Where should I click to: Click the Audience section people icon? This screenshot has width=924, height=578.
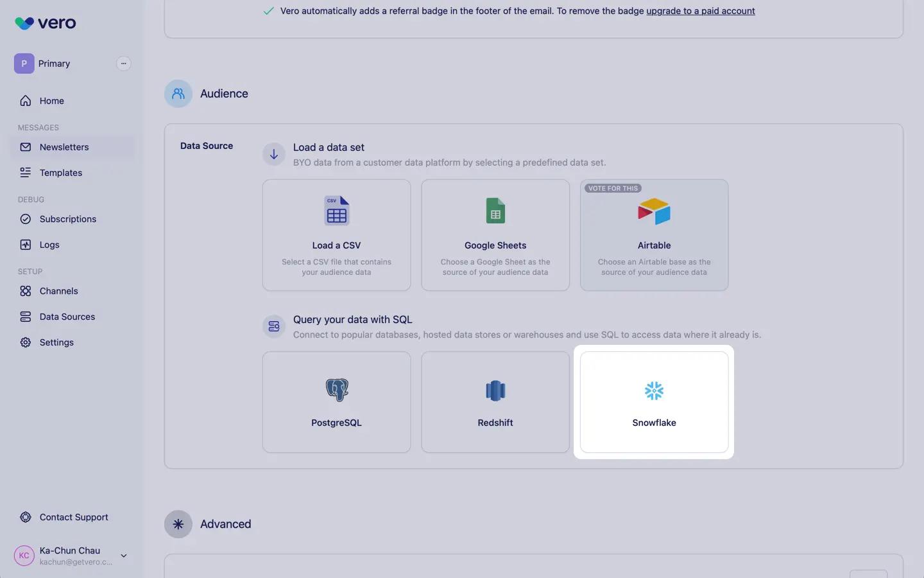(178, 94)
